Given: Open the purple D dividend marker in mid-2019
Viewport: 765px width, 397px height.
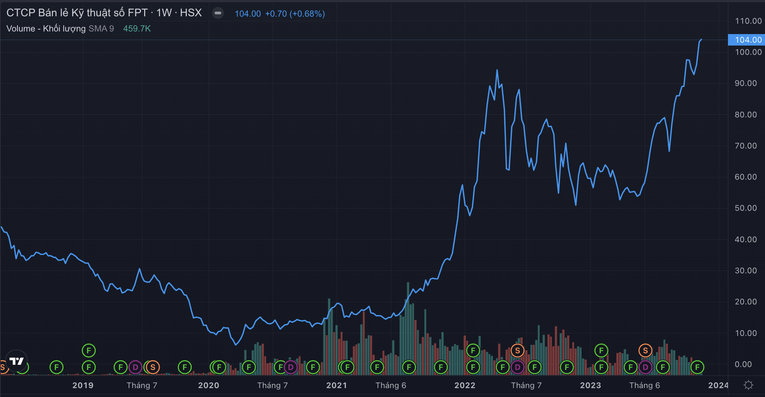Looking at the screenshot, I should tap(135, 367).
